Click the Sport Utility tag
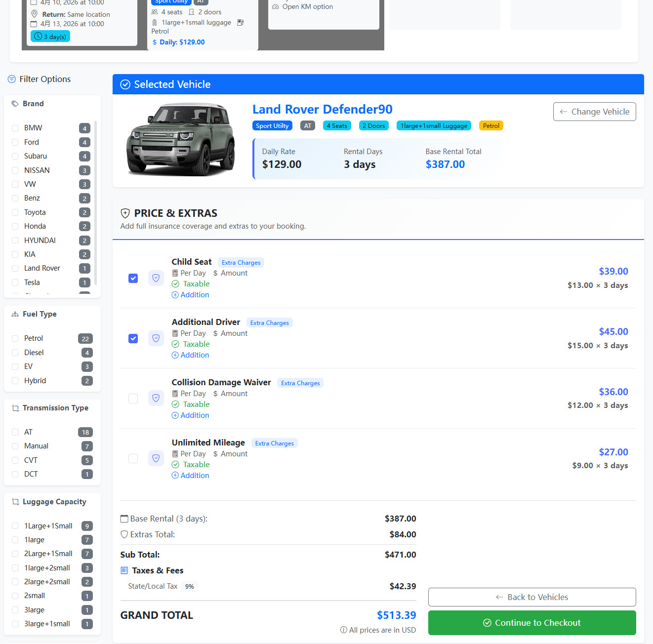 pos(272,126)
